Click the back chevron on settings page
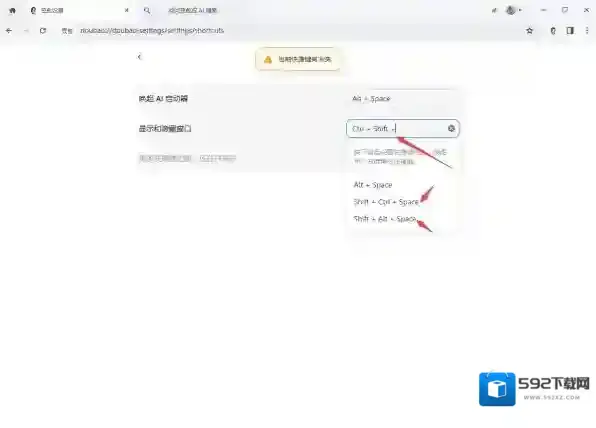Viewport: 596px width, 428px height. click(x=139, y=57)
